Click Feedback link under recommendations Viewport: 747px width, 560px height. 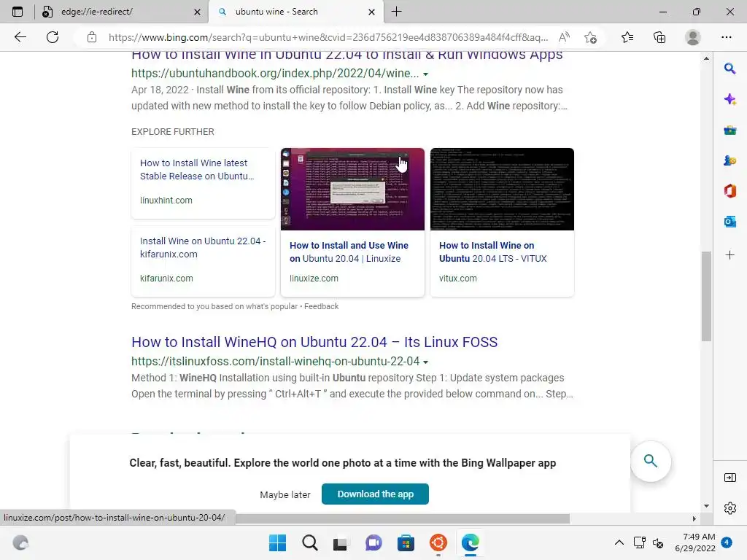point(321,306)
